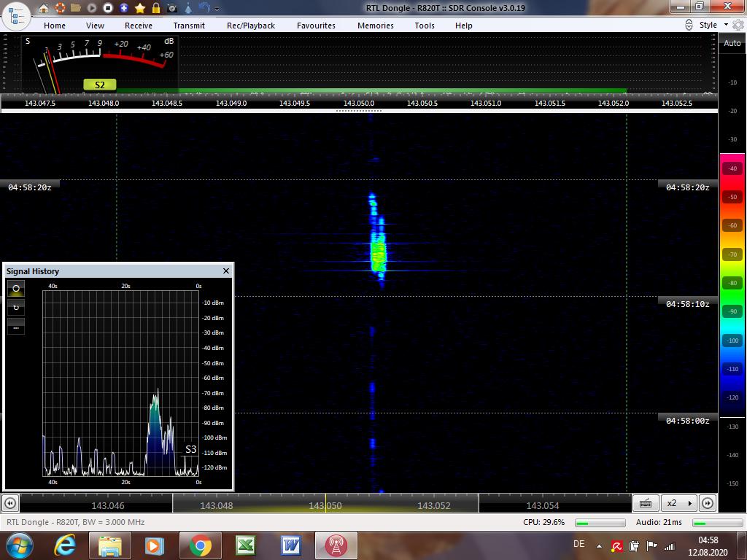Click the yellow star favourites icon

140,7
